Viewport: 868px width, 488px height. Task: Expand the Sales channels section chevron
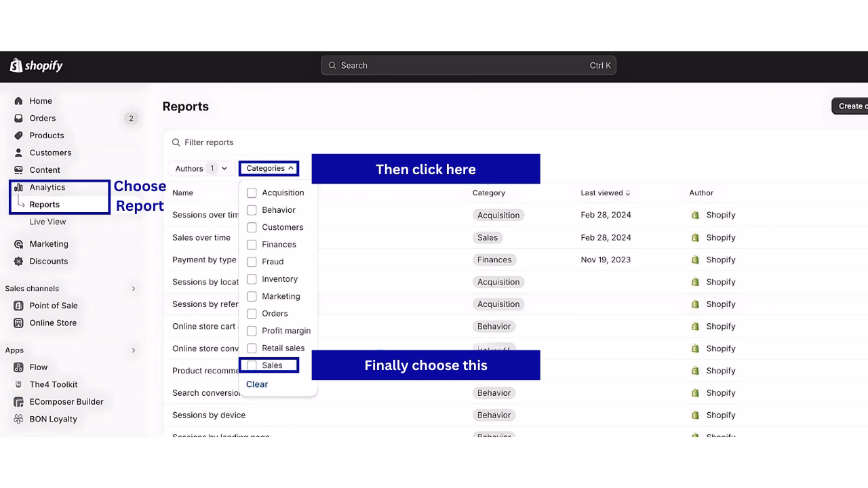[134, 289]
